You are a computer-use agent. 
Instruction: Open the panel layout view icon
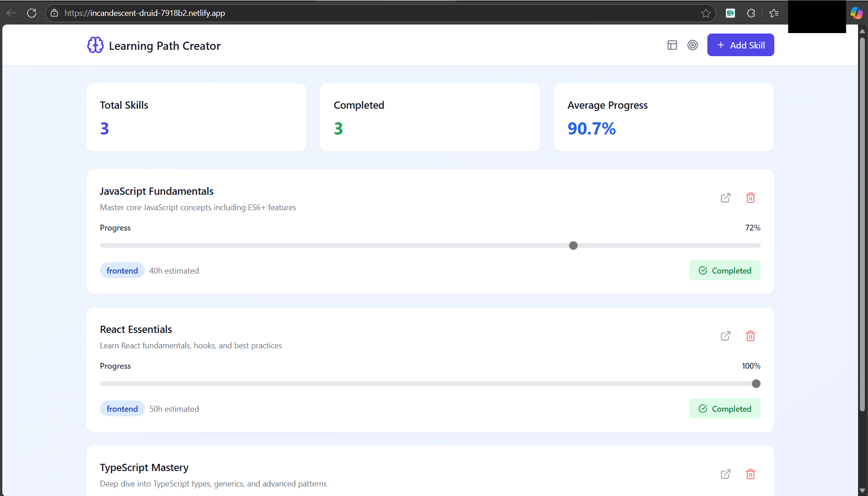coord(672,45)
